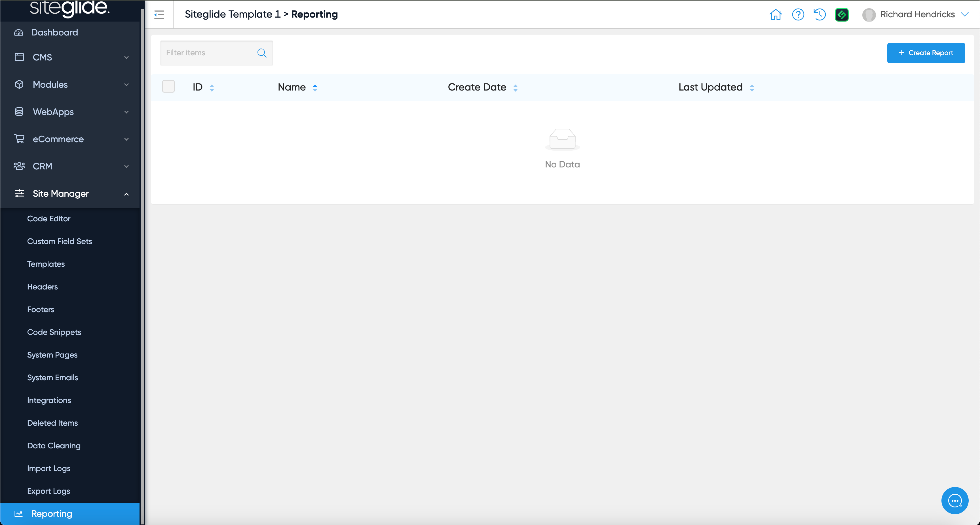
Task: Click the CMS window icon
Action: [x=19, y=57]
